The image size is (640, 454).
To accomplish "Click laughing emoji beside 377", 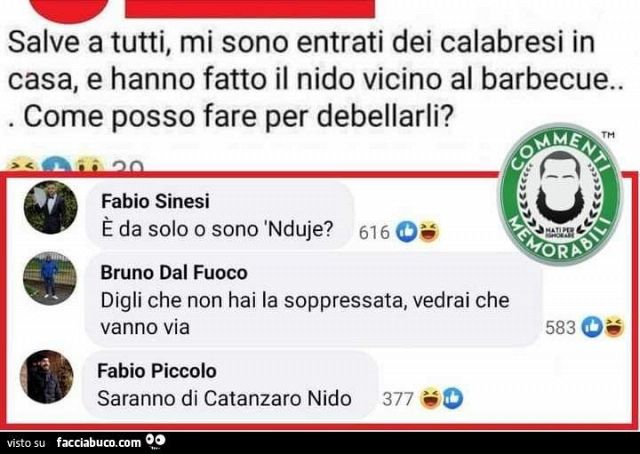I will coord(430,399).
